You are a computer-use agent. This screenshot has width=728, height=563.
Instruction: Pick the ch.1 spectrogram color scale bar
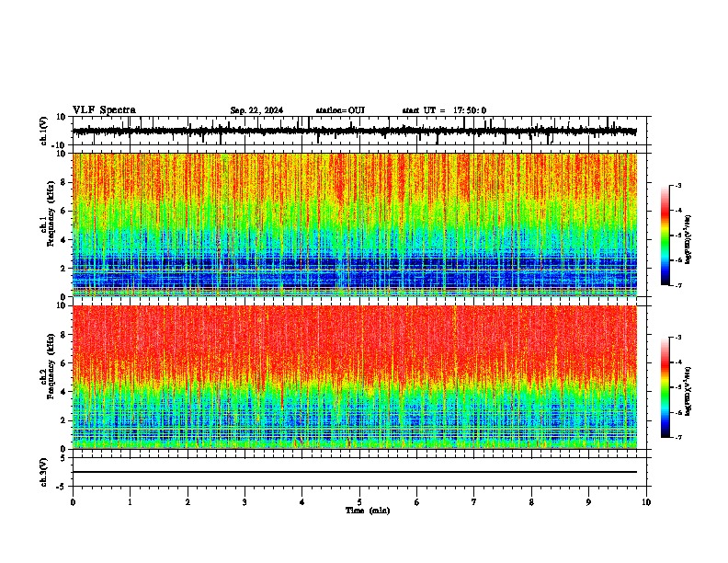[665, 236]
